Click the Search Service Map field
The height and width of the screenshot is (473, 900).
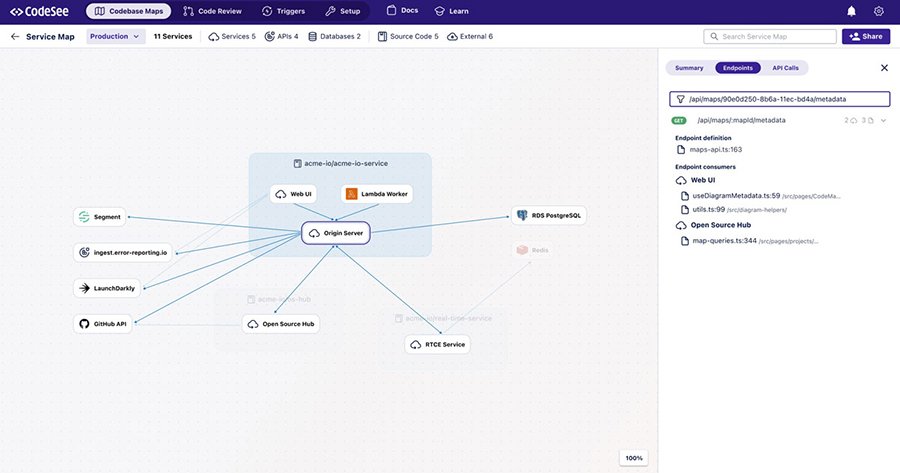click(770, 37)
